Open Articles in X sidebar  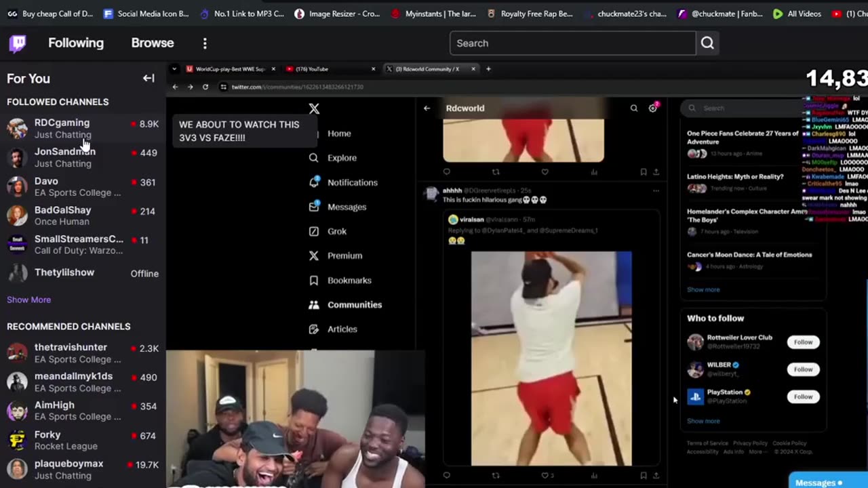pos(333,329)
